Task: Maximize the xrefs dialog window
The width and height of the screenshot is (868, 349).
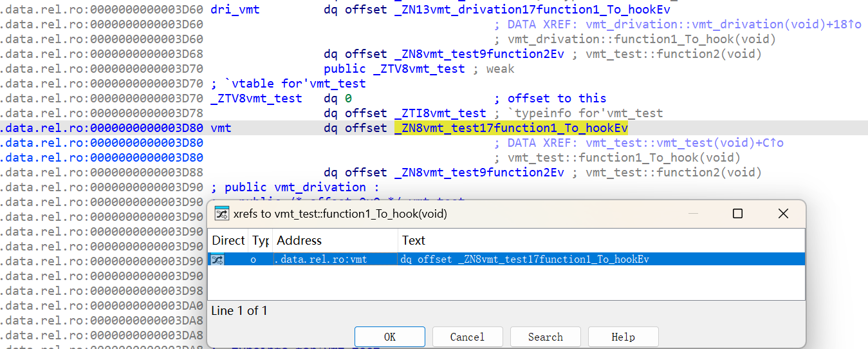Action: [x=737, y=214]
